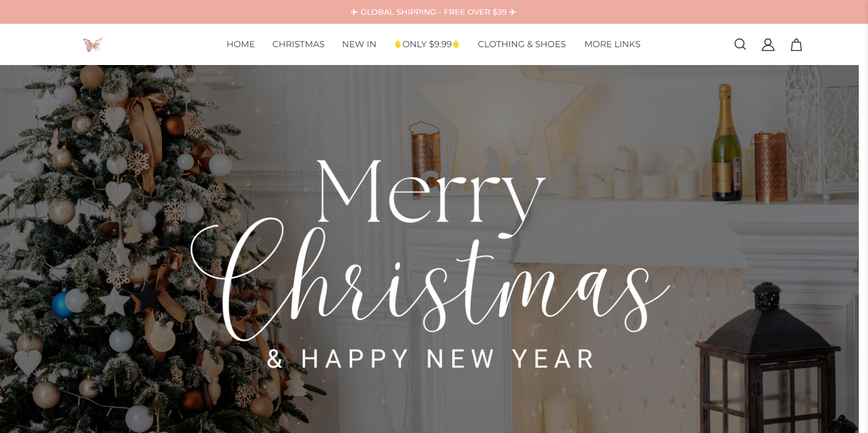Click the right airplane icon in the shipping banner
The image size is (868, 433).
click(513, 12)
